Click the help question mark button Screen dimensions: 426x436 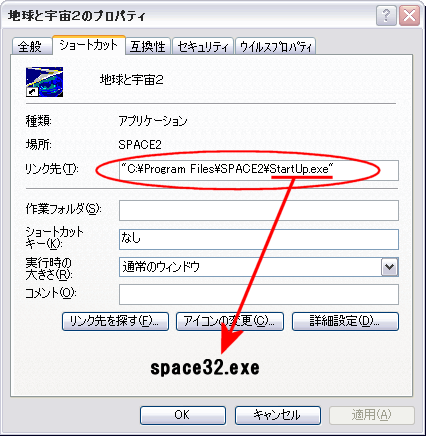386,15
